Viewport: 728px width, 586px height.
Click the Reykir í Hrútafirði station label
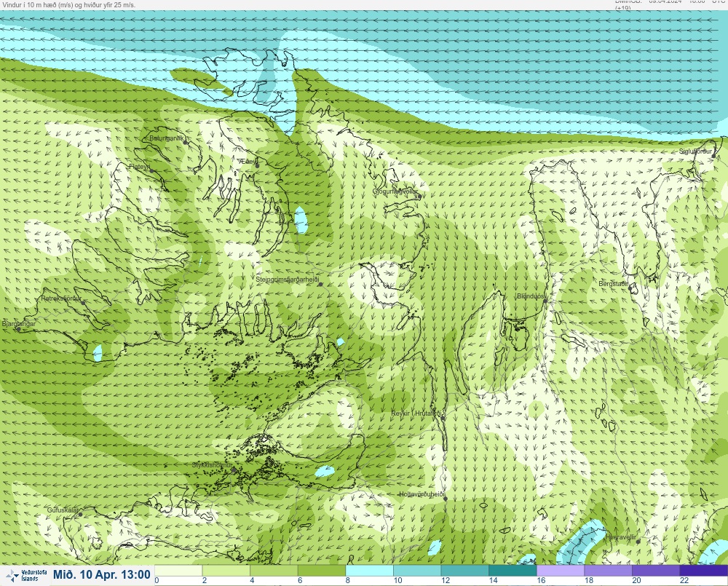[x=416, y=413]
